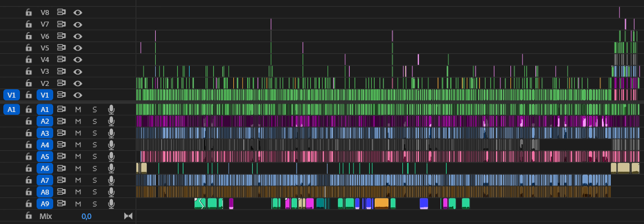This screenshot has width=644, height=224.
Task: Click the V8 track label
Action: point(45,12)
